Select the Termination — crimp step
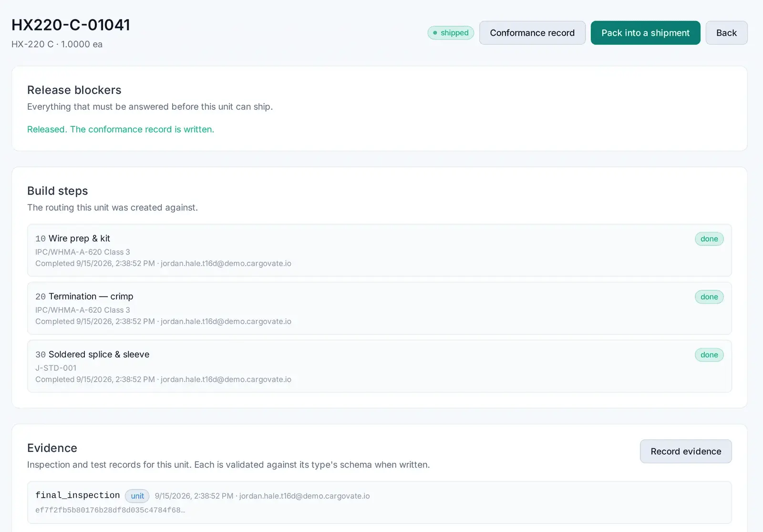Screen dimensions: 763x532 tap(380, 308)
